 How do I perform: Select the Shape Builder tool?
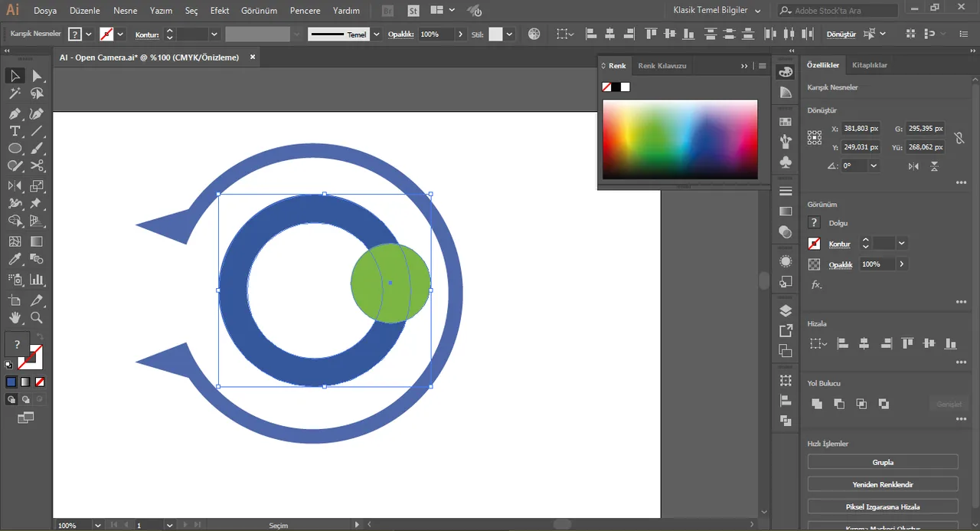(15, 221)
